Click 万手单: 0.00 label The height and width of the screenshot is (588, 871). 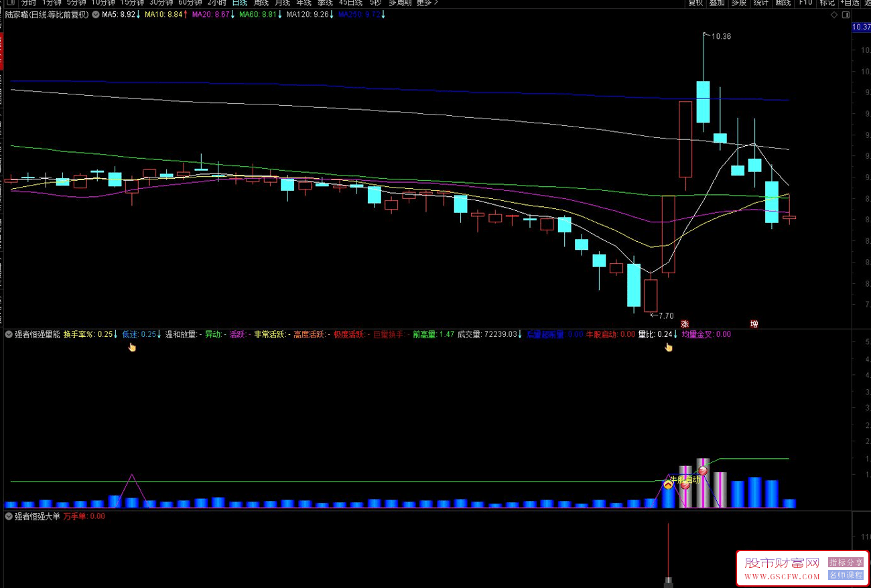[x=84, y=516]
